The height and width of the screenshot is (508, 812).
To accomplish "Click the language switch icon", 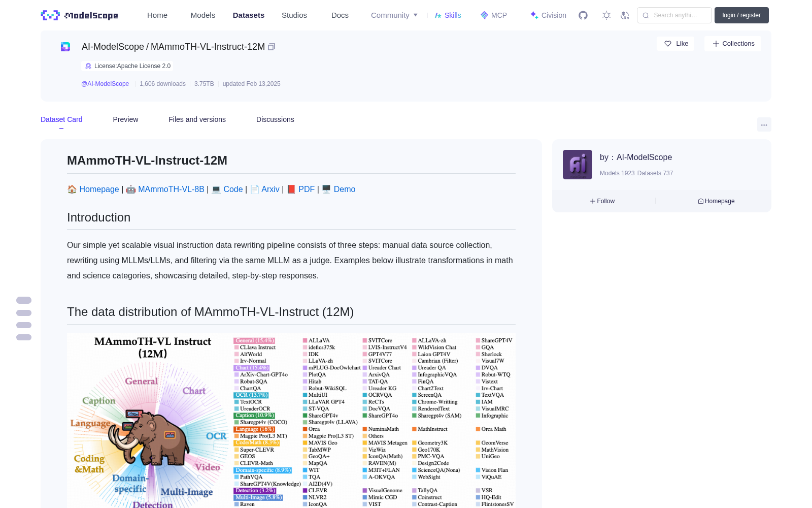I will (625, 15).
